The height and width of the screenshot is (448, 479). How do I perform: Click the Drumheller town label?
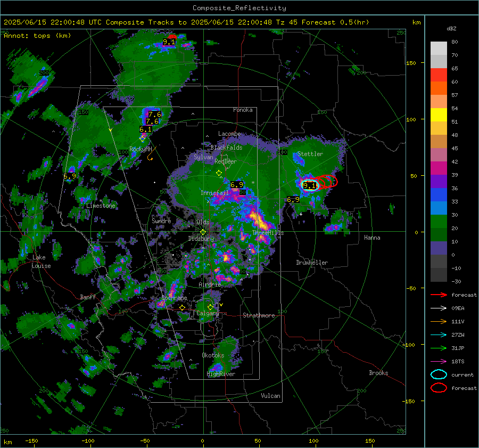point(312,263)
